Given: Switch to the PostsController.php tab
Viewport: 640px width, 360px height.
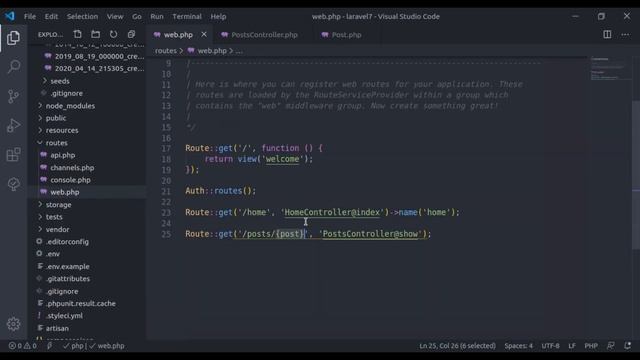Looking at the screenshot, I should pos(264,35).
